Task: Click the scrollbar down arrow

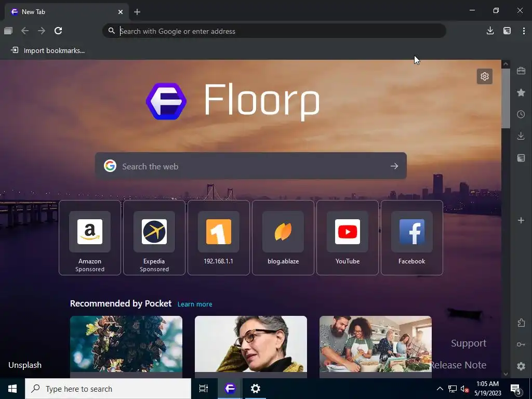Action: click(506, 374)
